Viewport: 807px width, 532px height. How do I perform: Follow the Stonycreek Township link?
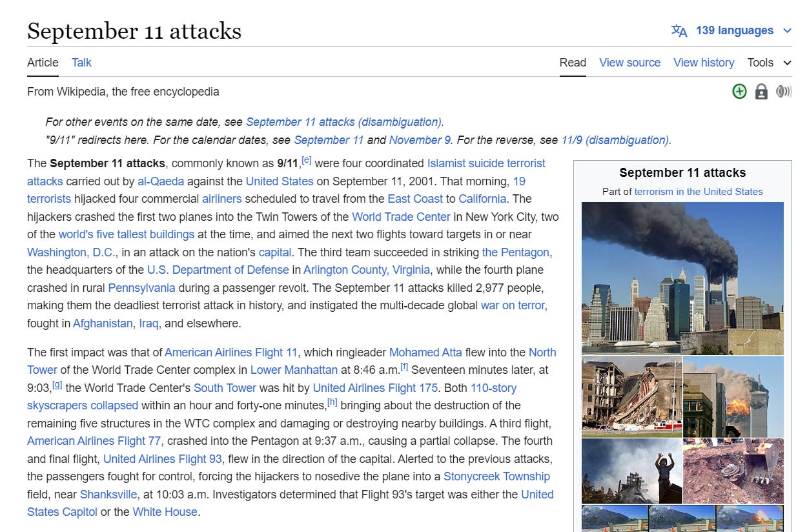coord(496,476)
